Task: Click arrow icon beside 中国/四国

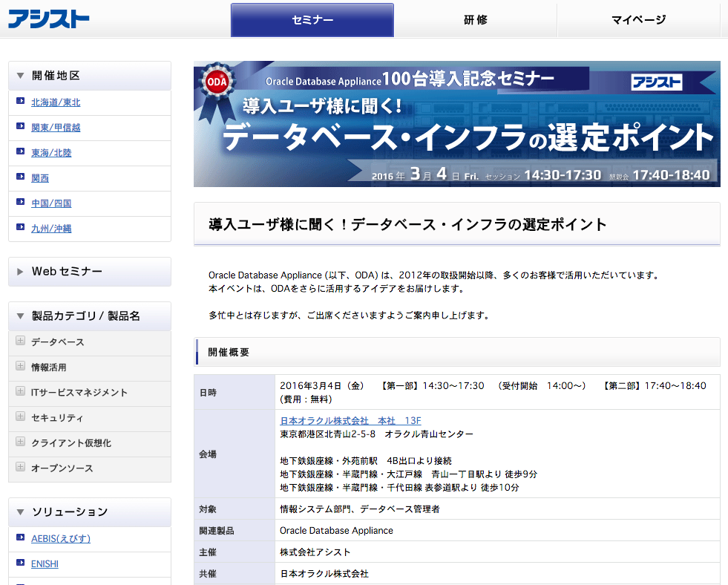Action: [21, 201]
